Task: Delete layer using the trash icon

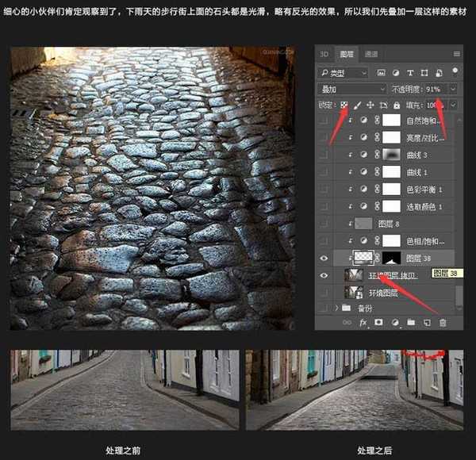Action: 443,323
